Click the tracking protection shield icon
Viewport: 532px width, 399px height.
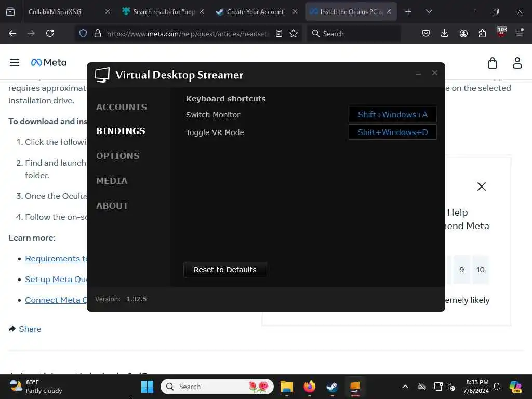coord(83,33)
